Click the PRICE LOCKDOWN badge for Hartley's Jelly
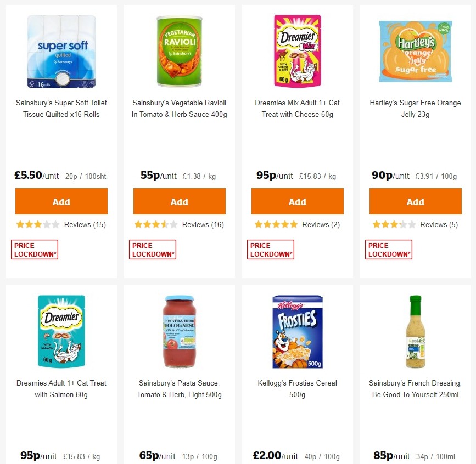The height and width of the screenshot is (464, 476). (x=389, y=249)
